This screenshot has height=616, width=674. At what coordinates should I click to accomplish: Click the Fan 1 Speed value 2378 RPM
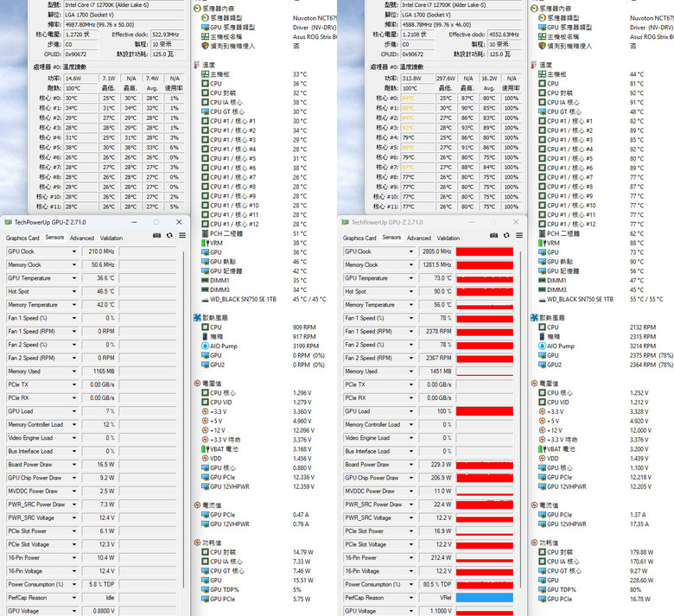[x=436, y=332]
